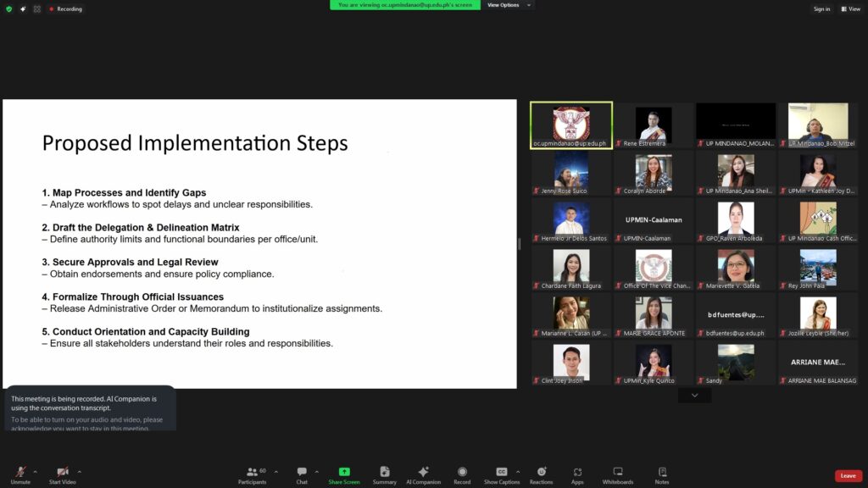Launch AI Companion
868x488 pixels.
pos(423,474)
